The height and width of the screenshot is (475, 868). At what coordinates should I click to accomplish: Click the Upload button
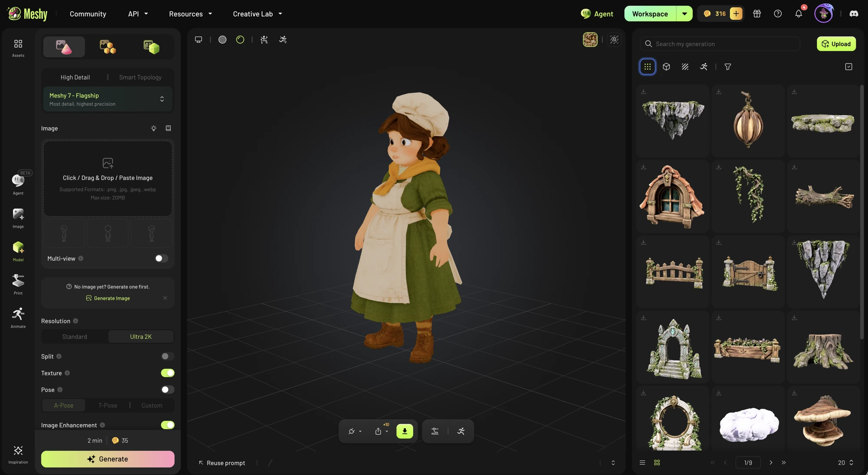(836, 44)
